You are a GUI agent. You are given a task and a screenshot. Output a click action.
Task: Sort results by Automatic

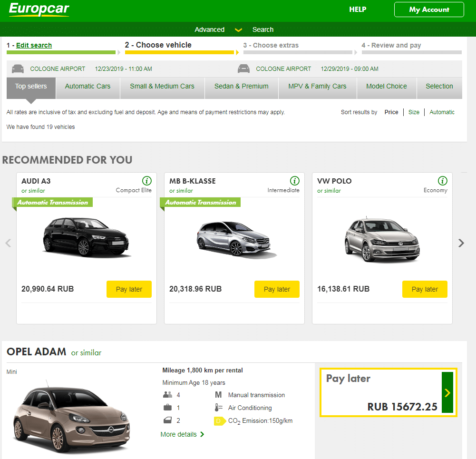442,112
